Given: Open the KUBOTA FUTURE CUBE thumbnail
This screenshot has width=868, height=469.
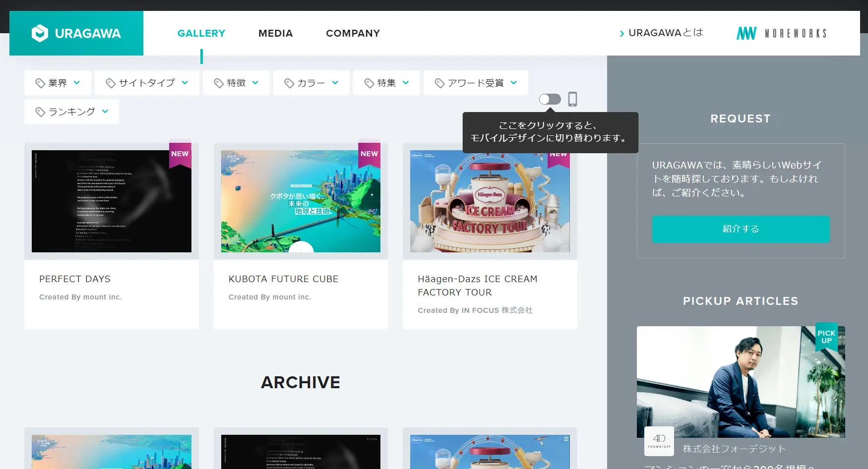Looking at the screenshot, I should pyautogui.click(x=301, y=201).
